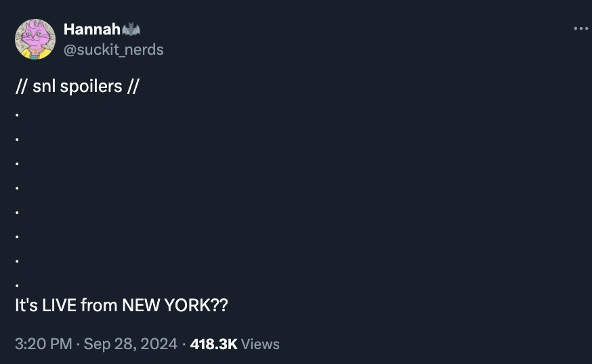Click the word "It's" in the tweet
Screen dimensions: 592x364
[26, 305]
